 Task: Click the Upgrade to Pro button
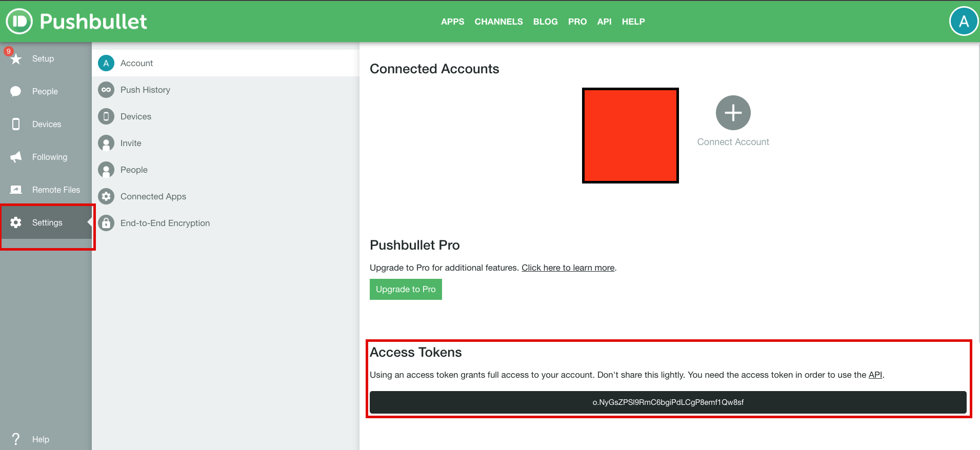pos(406,289)
